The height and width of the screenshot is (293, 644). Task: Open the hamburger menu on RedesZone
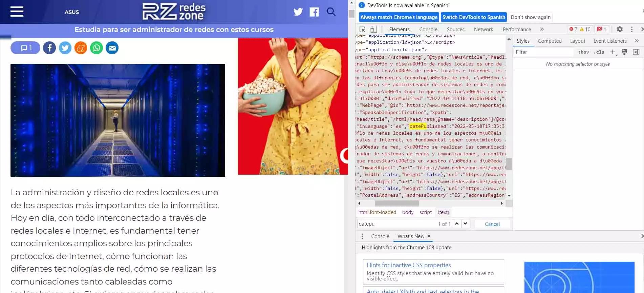17,12
